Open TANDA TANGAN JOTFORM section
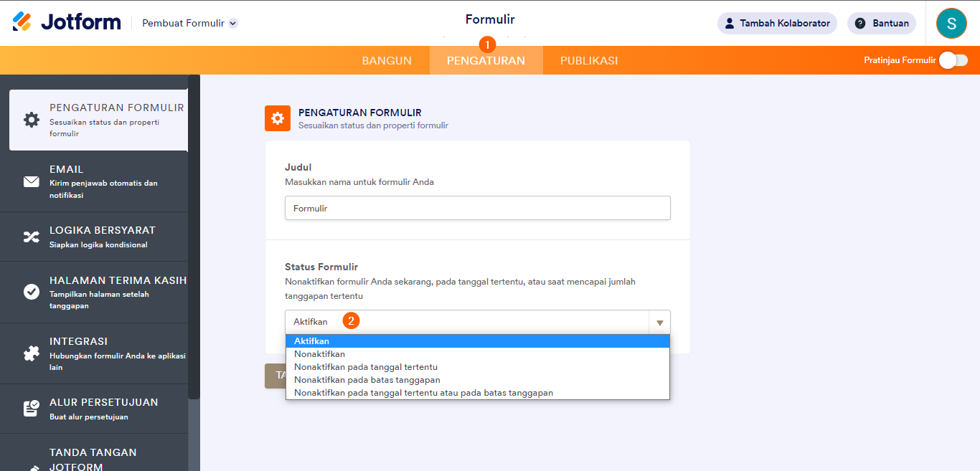 [94, 452]
